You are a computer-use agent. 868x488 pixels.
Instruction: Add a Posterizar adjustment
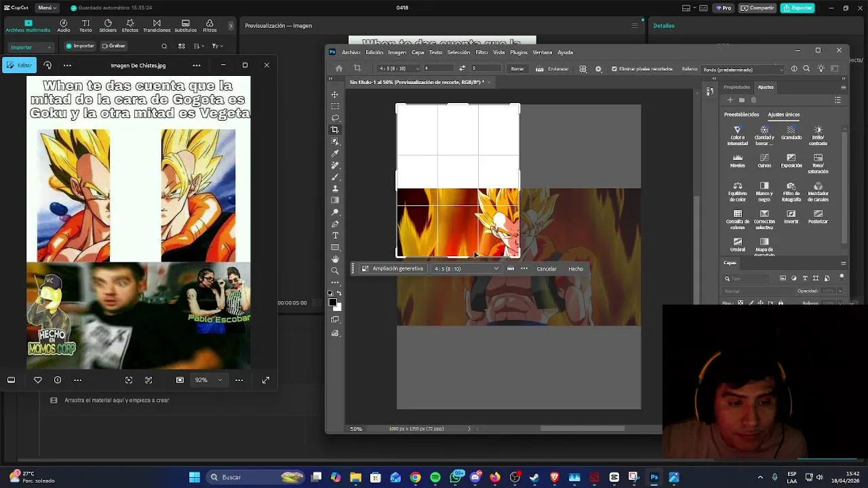click(x=818, y=216)
